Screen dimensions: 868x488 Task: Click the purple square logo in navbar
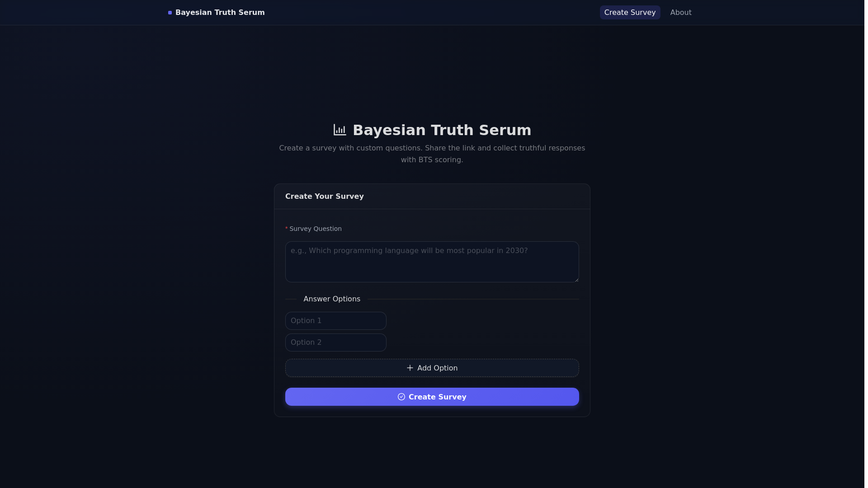[170, 13]
